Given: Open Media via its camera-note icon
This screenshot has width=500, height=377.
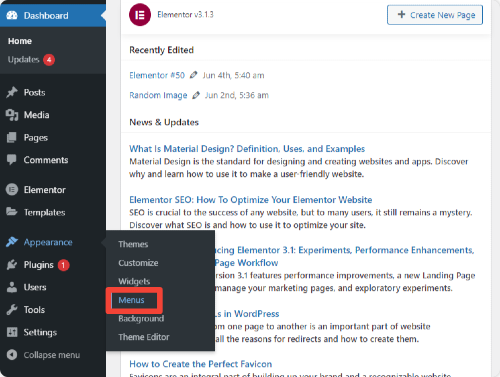Looking at the screenshot, I should (12, 115).
